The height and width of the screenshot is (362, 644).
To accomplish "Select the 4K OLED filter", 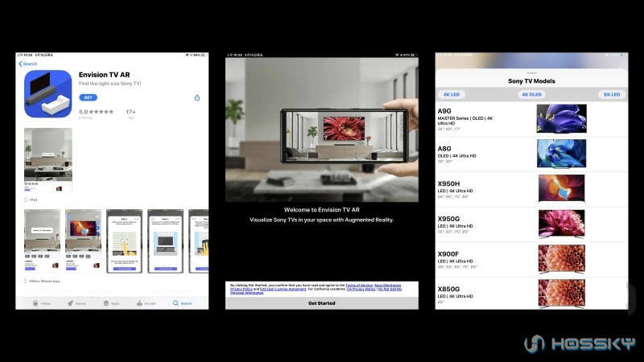I will [x=531, y=94].
